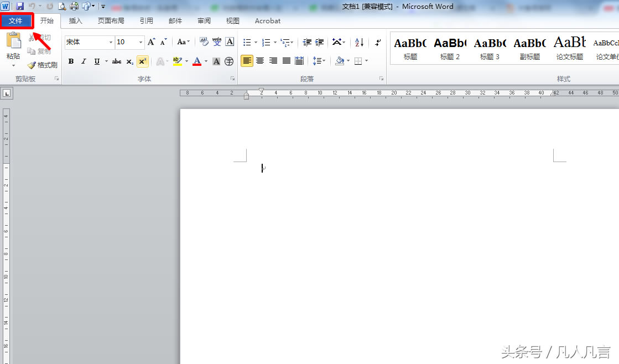Open the Sort dialog via the sort icon

tap(358, 42)
